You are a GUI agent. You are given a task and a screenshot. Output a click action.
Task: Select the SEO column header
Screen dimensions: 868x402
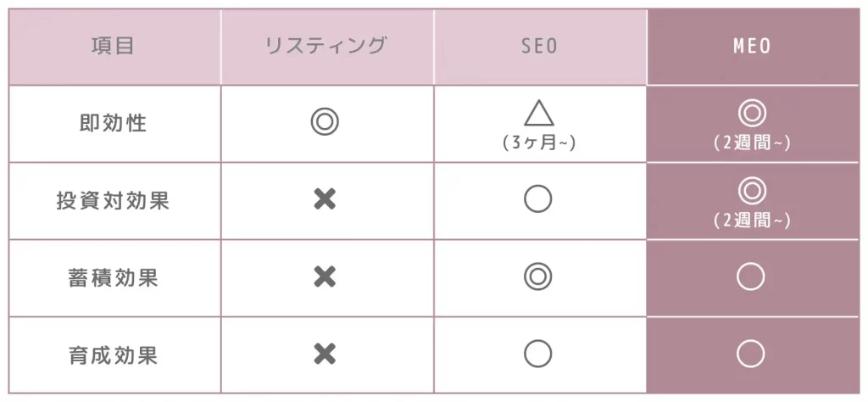539,47
